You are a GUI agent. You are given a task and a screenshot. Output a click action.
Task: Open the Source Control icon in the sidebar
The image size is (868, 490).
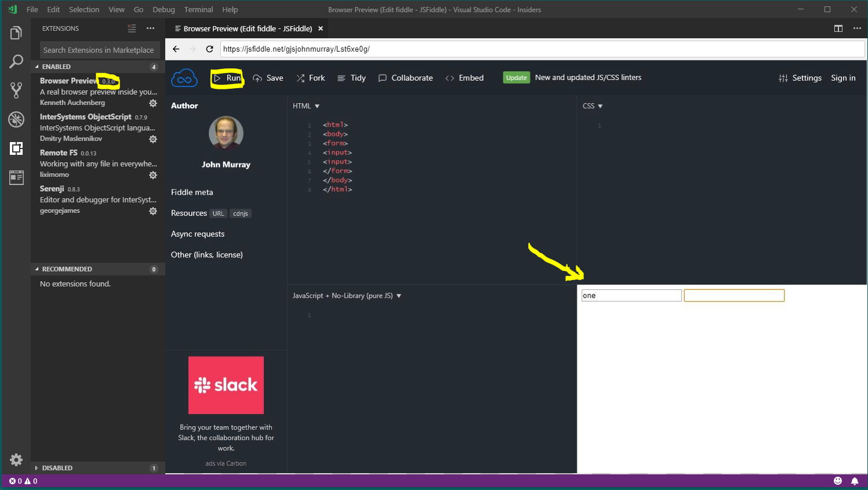[16, 90]
